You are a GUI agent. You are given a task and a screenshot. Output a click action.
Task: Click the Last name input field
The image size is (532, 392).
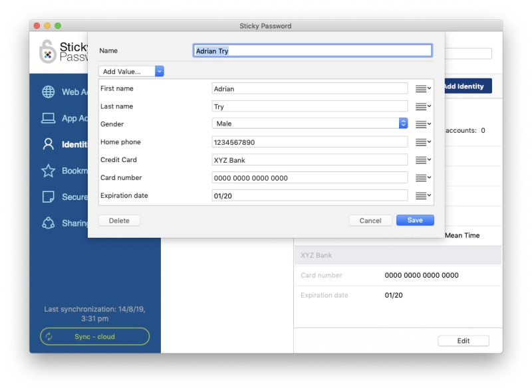[310, 106]
